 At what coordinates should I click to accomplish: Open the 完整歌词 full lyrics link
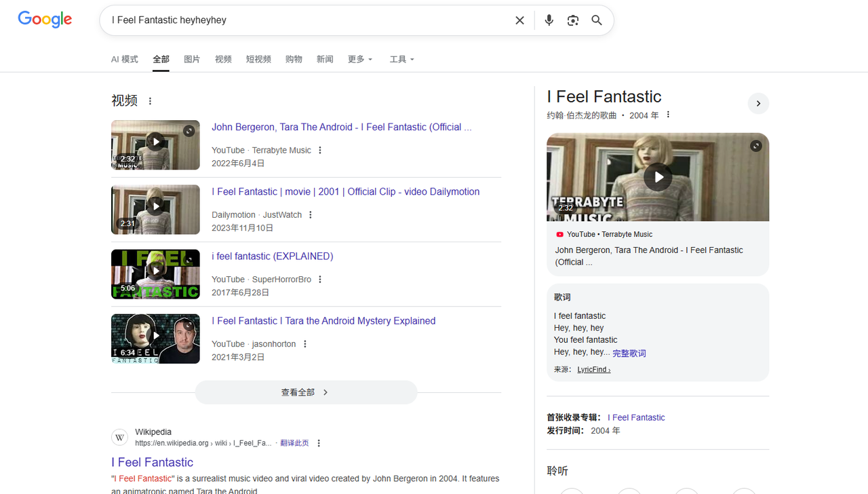629,353
